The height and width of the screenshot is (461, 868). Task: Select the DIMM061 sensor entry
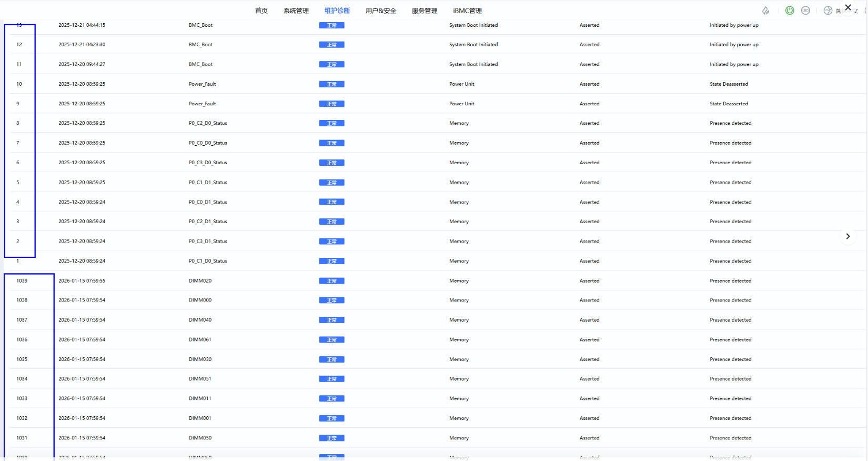(200, 340)
